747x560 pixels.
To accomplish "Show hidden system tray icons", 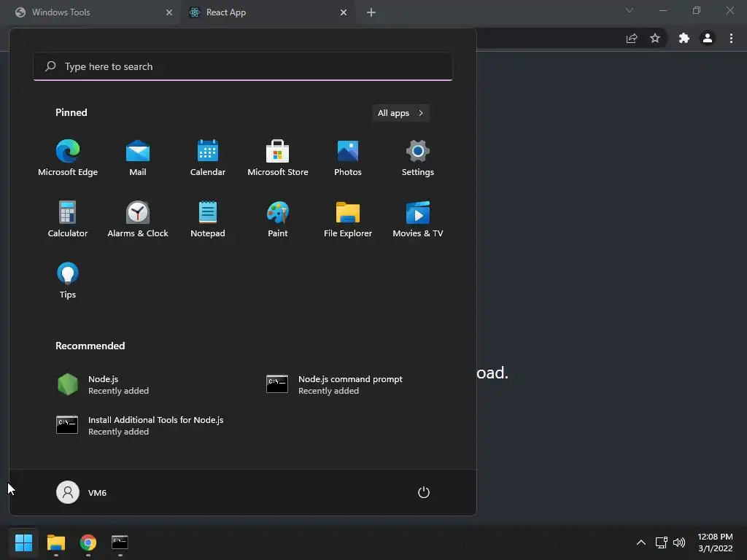I will 641,542.
